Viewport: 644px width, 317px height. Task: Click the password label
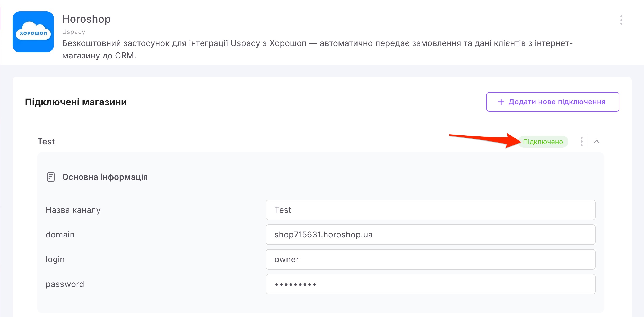coord(65,284)
